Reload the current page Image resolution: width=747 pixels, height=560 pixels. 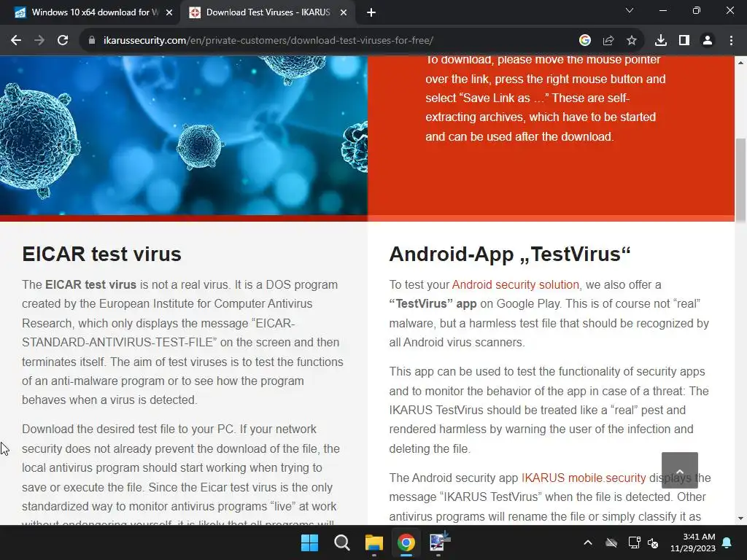click(63, 41)
